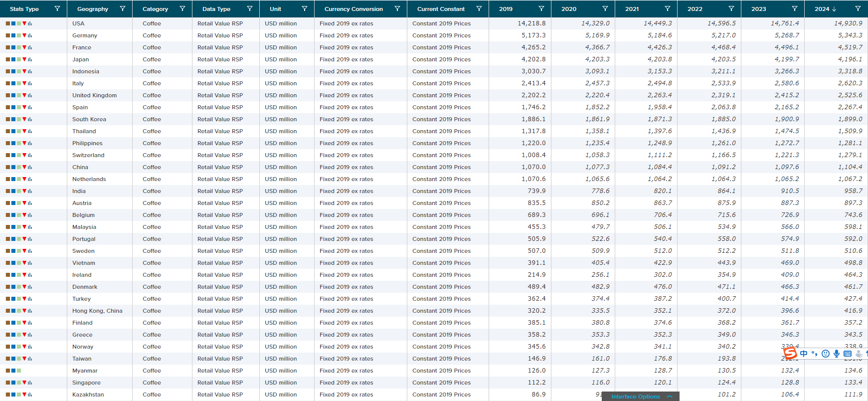This screenshot has width=868, height=401.
Task: Open the 2020 column filter
Action: [x=605, y=9]
